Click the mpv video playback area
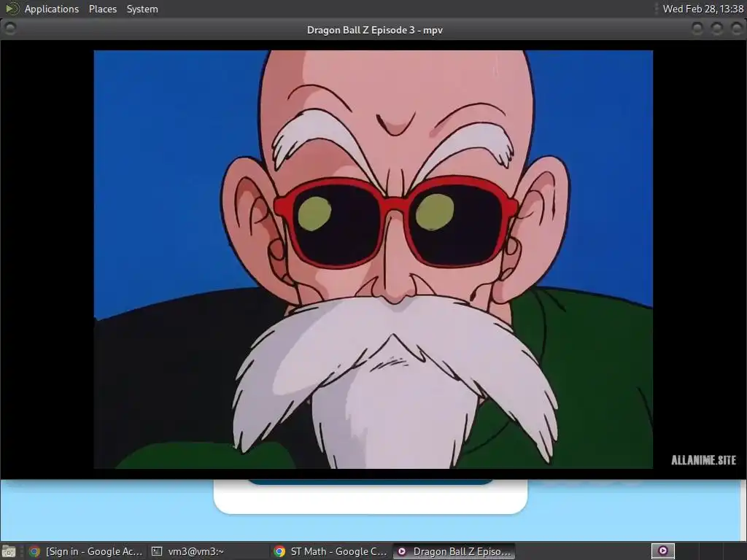 [373, 260]
